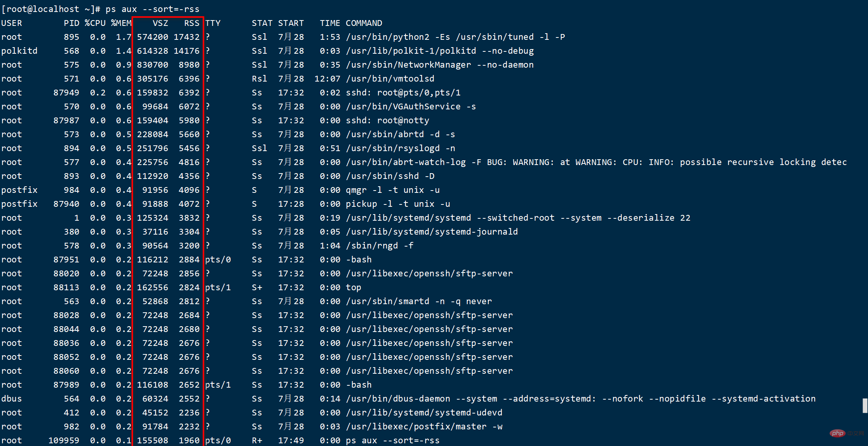
Task: Click the polkitd --no-debug command text
Action: pyautogui.click(x=440, y=51)
